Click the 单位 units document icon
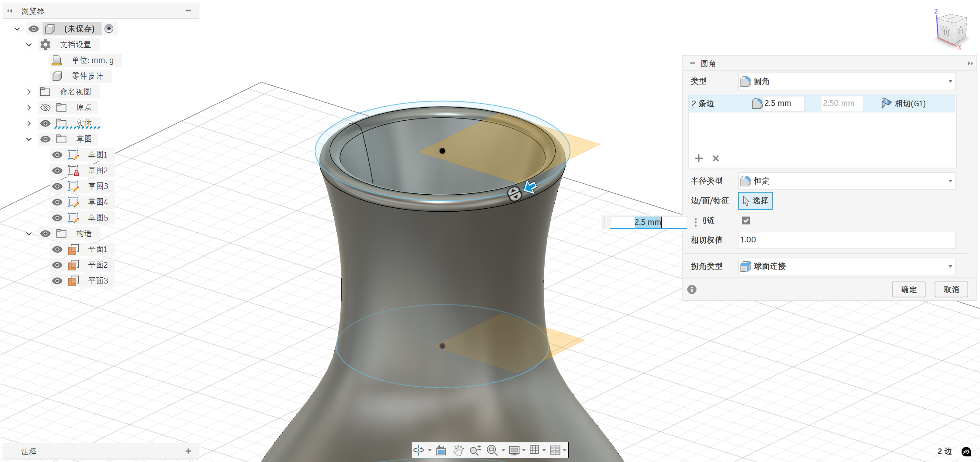This screenshot has width=980, height=462. tap(57, 60)
